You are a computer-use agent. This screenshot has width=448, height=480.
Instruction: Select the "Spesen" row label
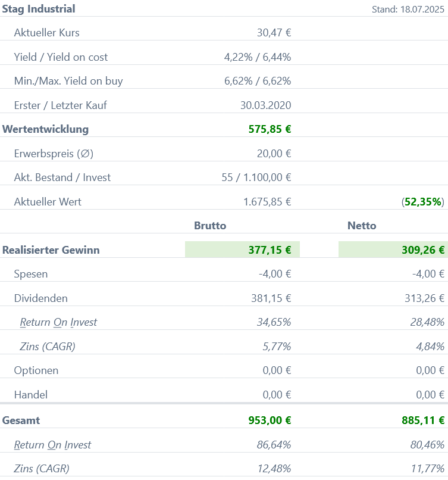31,274
